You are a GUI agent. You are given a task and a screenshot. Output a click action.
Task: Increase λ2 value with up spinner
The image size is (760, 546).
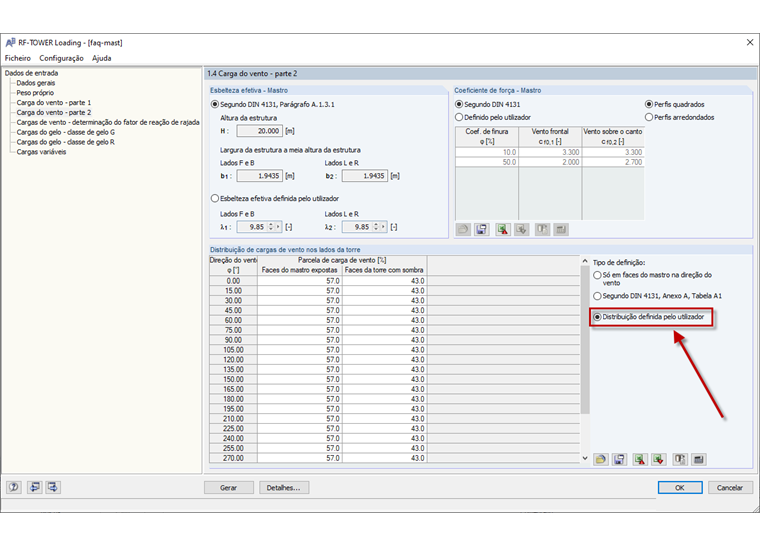click(376, 225)
